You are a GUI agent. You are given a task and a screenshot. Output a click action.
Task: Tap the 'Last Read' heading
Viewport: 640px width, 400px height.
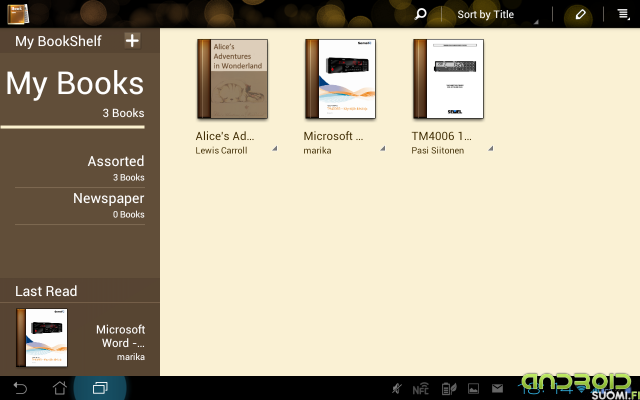[x=46, y=291]
